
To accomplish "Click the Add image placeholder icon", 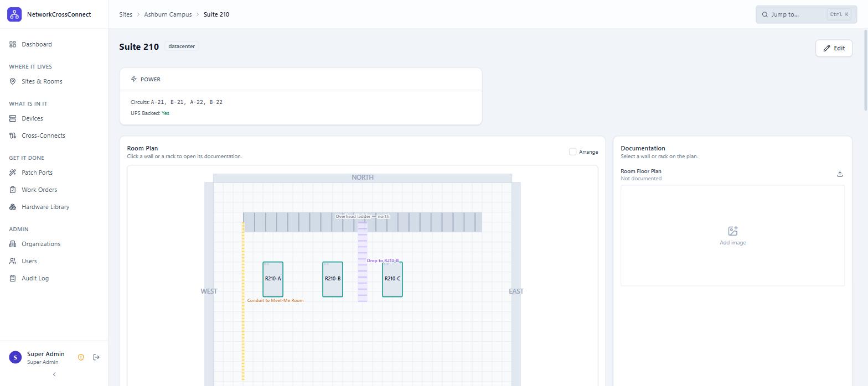I will point(732,231).
